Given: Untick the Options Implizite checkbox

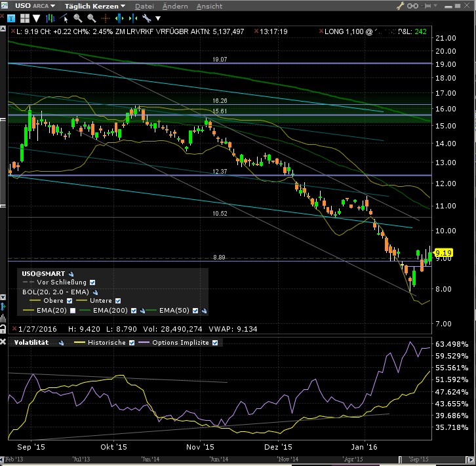Looking at the screenshot, I should [214, 342].
